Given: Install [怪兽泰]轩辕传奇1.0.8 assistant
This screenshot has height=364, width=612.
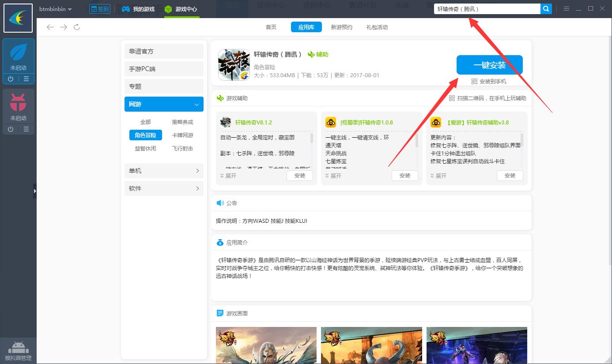Looking at the screenshot, I should click(x=405, y=176).
